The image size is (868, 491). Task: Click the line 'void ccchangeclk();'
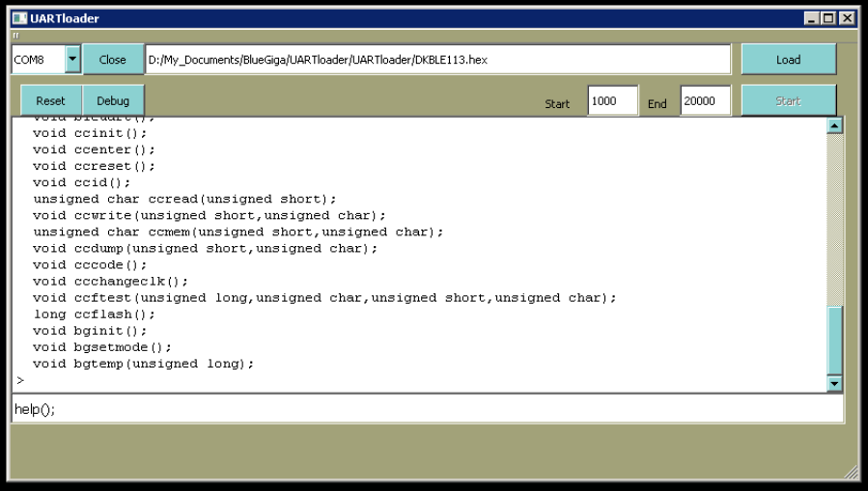(x=110, y=282)
